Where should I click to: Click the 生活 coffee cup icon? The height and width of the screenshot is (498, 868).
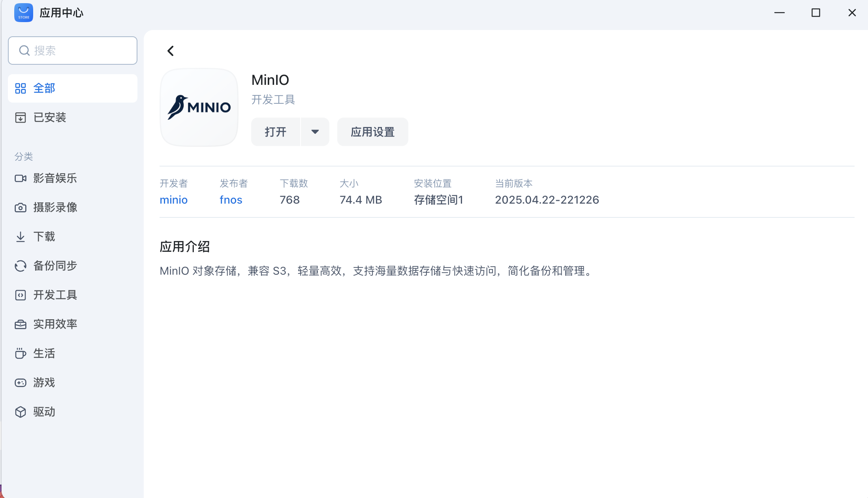(21, 354)
